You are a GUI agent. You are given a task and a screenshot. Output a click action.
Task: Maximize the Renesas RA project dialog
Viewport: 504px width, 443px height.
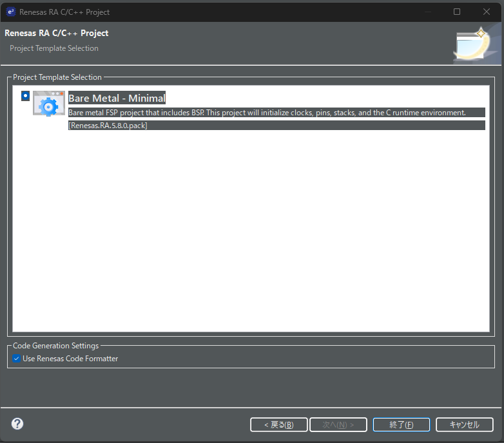pos(457,12)
